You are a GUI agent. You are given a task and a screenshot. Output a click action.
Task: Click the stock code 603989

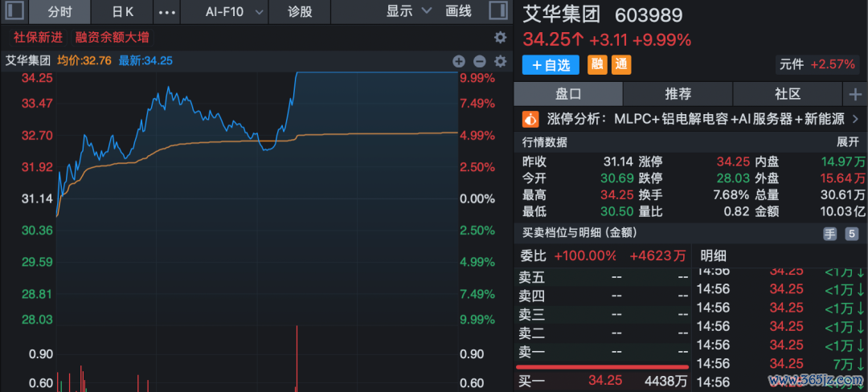649,15
